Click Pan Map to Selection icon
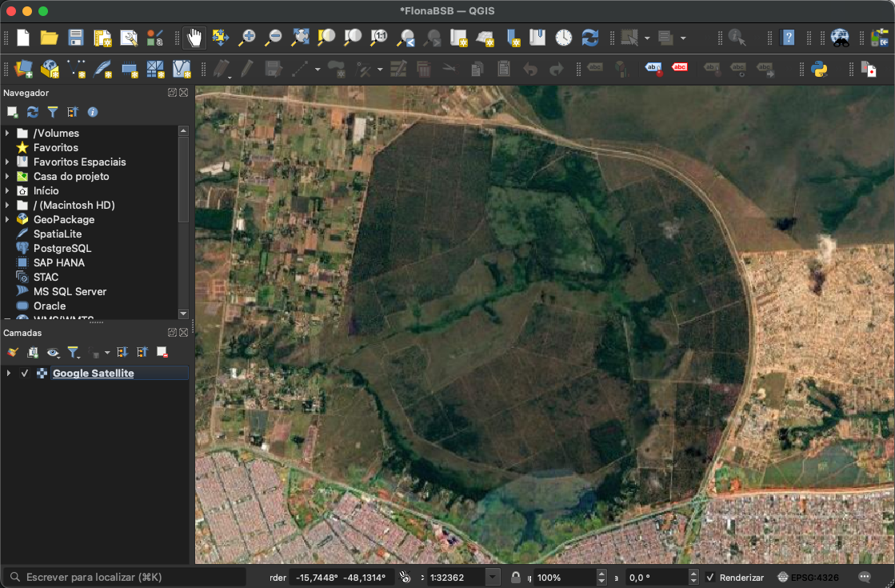Viewport: 895px width, 588px height. 220,38
